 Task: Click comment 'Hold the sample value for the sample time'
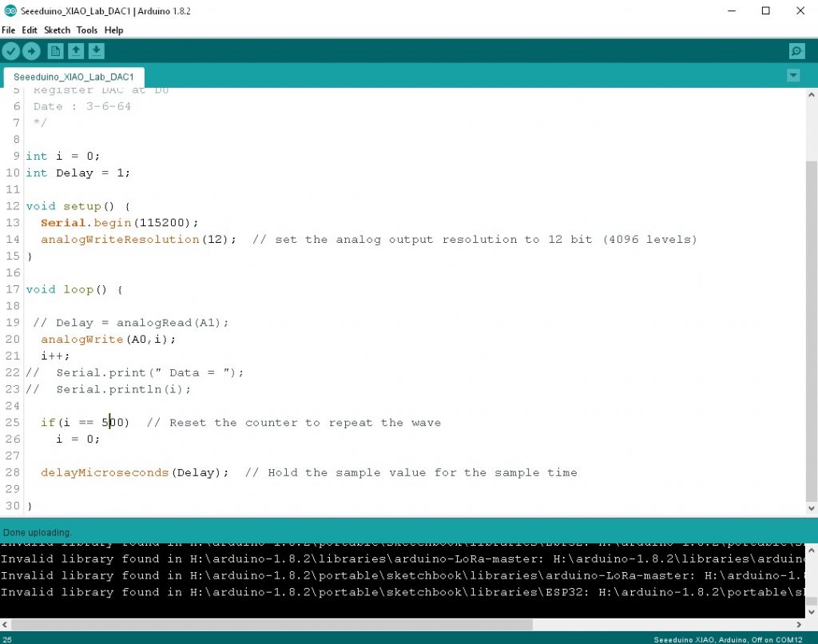pos(411,473)
